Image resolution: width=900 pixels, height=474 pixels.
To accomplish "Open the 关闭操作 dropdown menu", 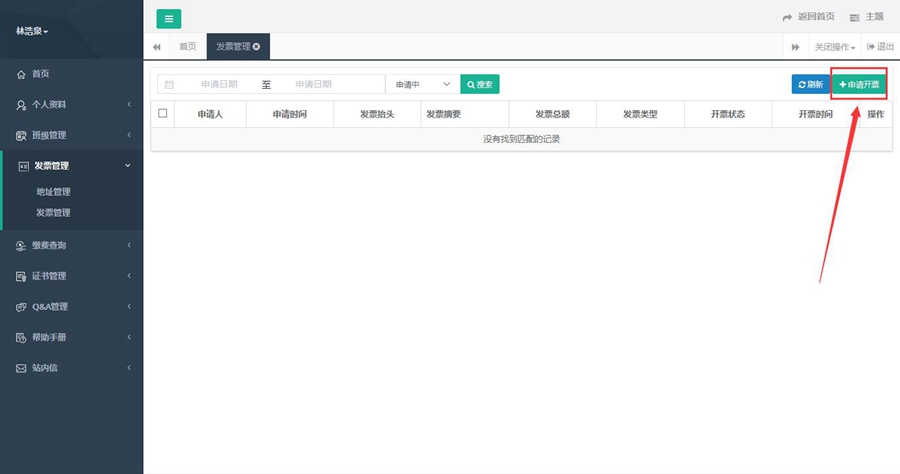I will [834, 47].
